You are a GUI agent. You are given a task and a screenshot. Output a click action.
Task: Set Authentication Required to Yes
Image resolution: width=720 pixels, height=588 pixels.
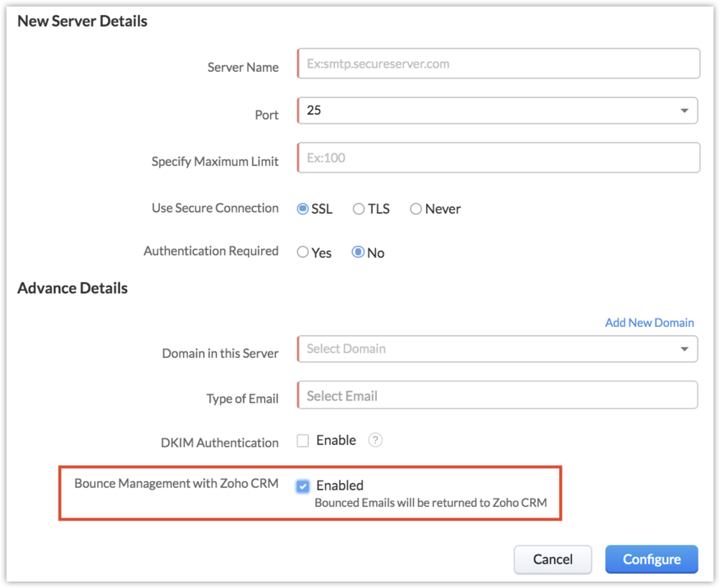303,252
